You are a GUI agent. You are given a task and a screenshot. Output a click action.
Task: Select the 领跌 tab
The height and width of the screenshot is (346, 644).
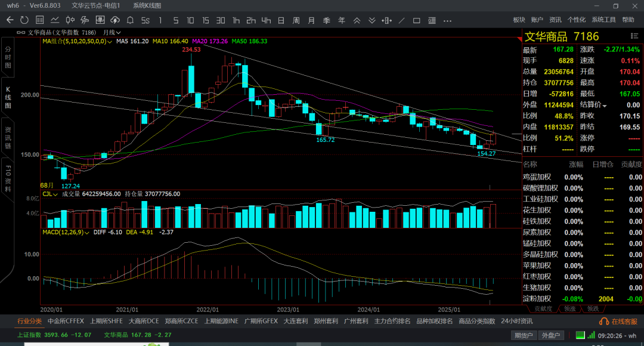(x=593, y=308)
